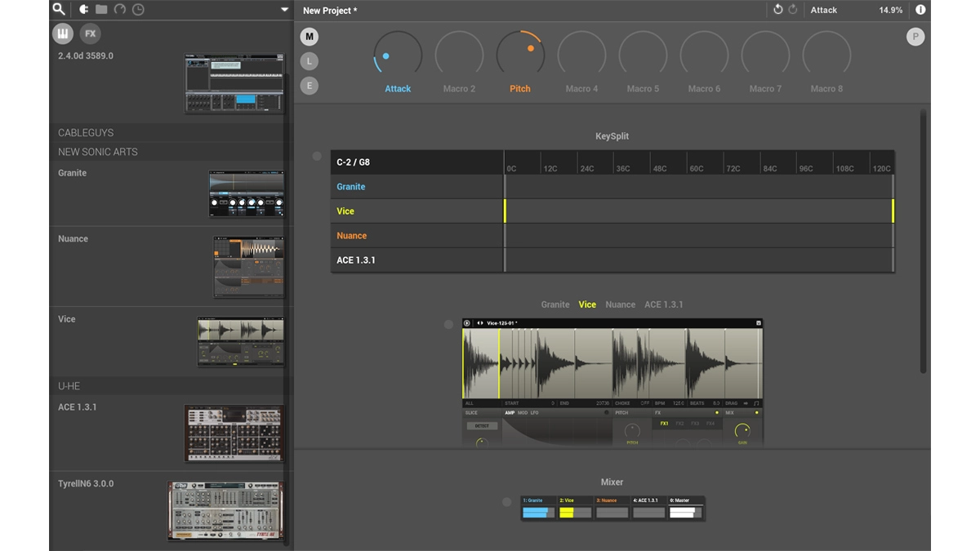
Task: Select the AMP tab in Vice
Action: coord(510,413)
